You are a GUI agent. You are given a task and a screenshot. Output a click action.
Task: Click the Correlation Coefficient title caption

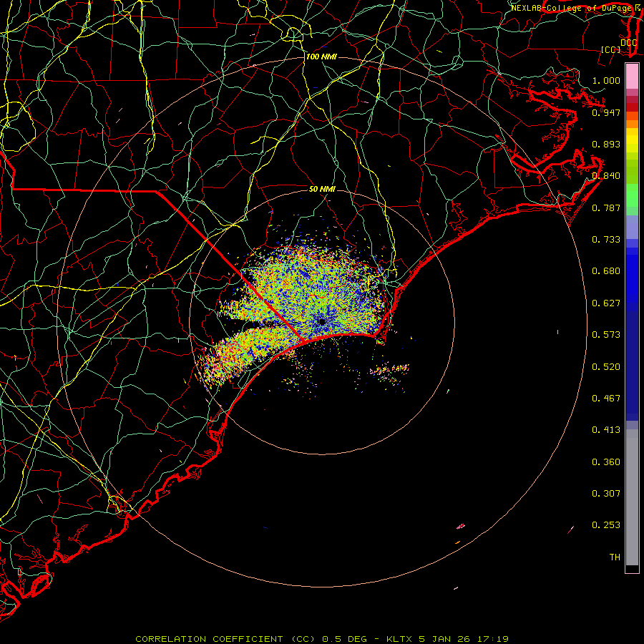[x=322, y=639]
